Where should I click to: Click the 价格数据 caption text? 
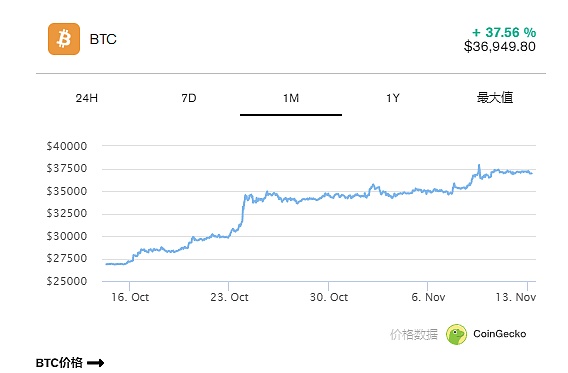point(414,334)
